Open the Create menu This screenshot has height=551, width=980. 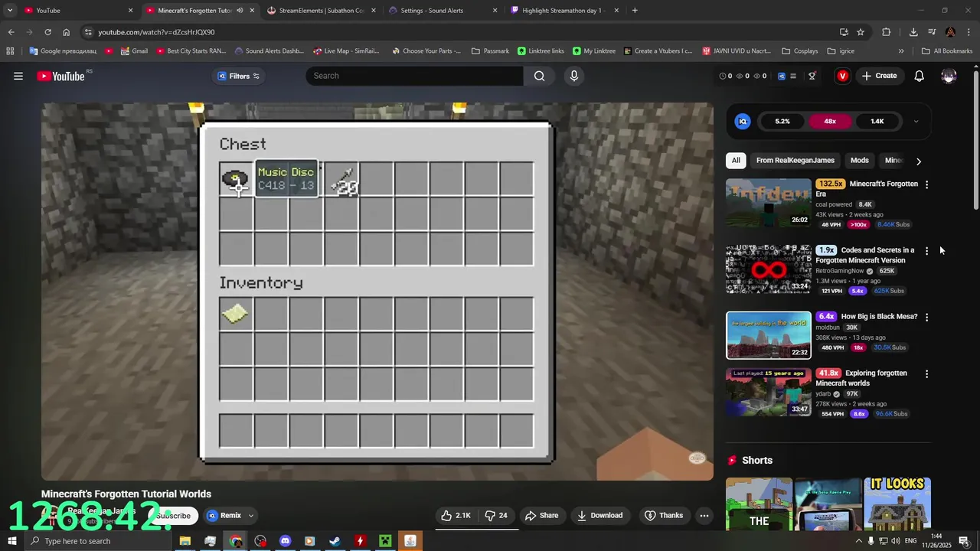[879, 76]
